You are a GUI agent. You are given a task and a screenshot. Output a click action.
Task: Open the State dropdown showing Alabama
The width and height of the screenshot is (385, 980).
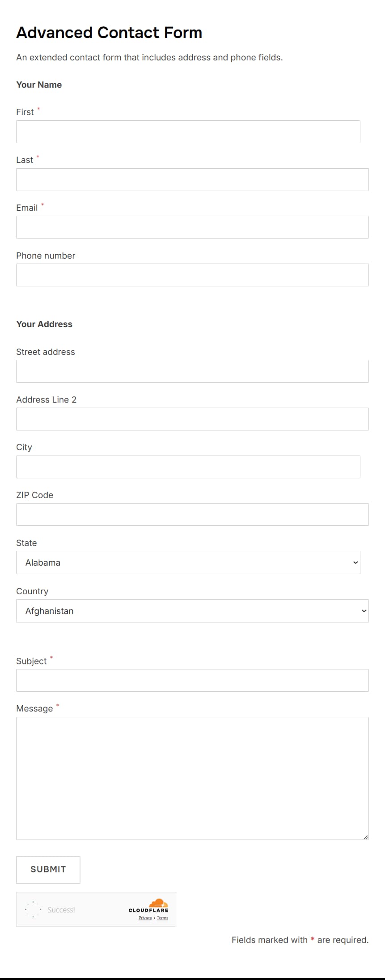pyautogui.click(x=188, y=562)
